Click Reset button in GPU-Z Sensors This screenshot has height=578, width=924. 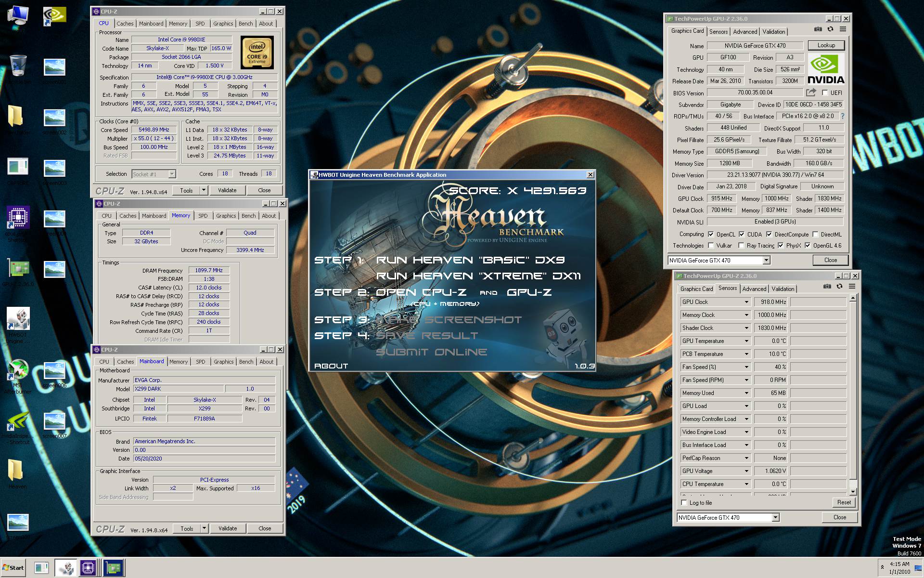pyautogui.click(x=844, y=502)
